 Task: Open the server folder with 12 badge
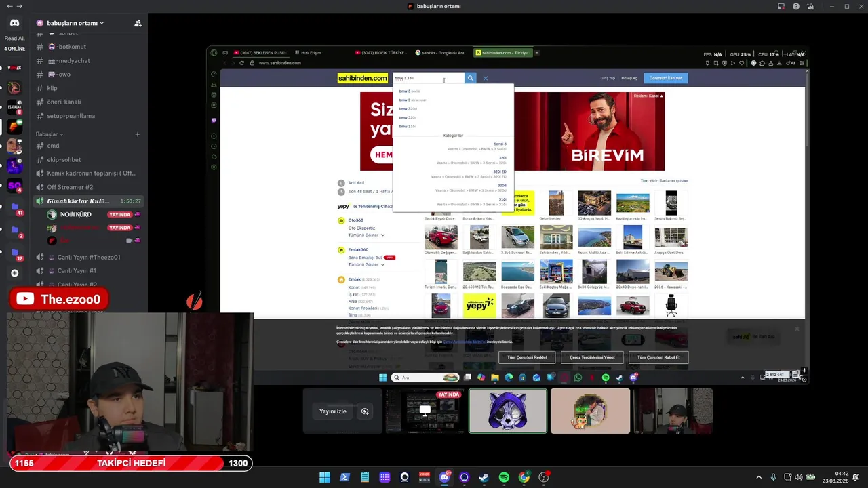14,252
